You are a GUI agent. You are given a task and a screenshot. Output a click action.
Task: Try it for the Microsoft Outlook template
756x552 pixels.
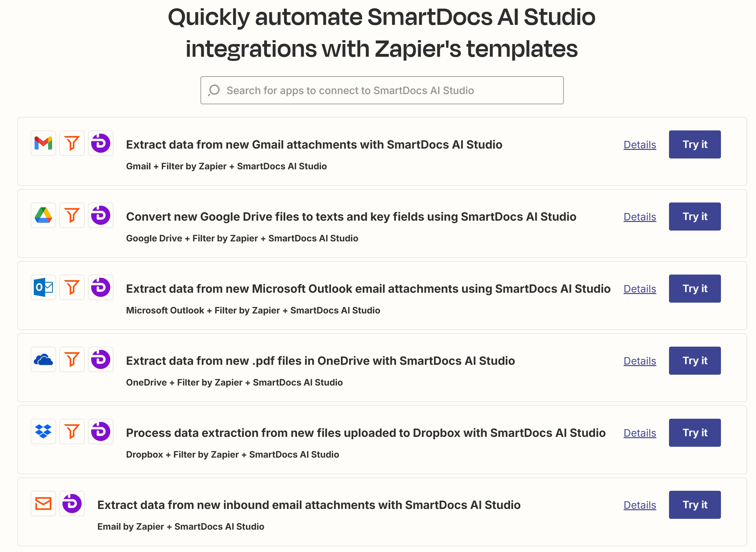[695, 289]
